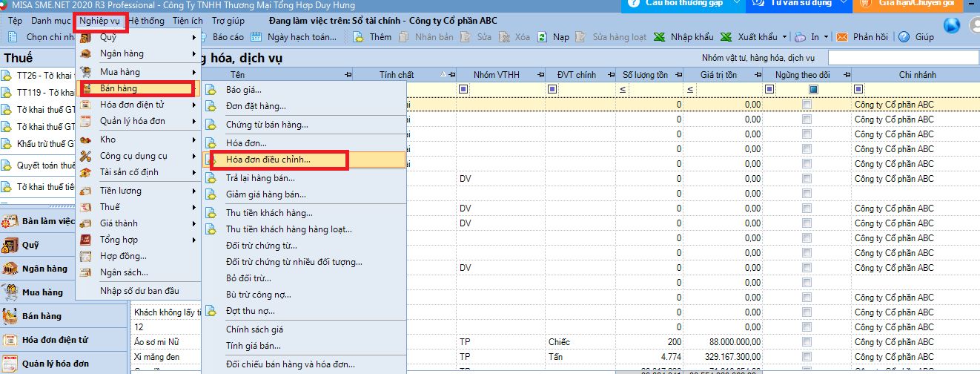This screenshot has width=980, height=374.
Task: Open the ĐVT chính filter operator dropdown
Action: (x=552, y=90)
